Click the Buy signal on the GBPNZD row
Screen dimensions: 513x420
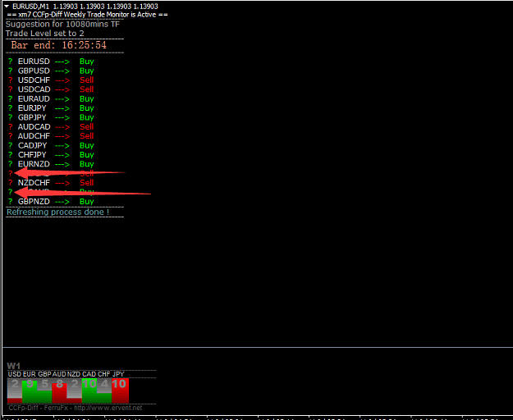tap(87, 202)
